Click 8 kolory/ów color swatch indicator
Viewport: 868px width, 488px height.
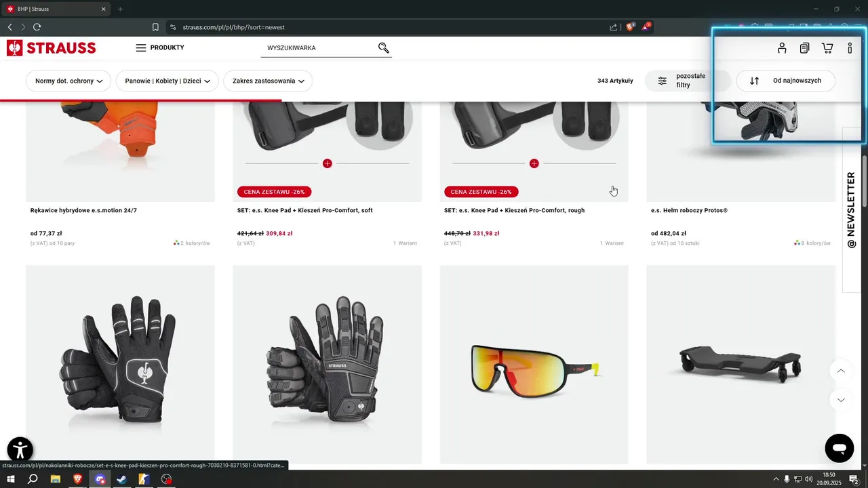point(812,243)
